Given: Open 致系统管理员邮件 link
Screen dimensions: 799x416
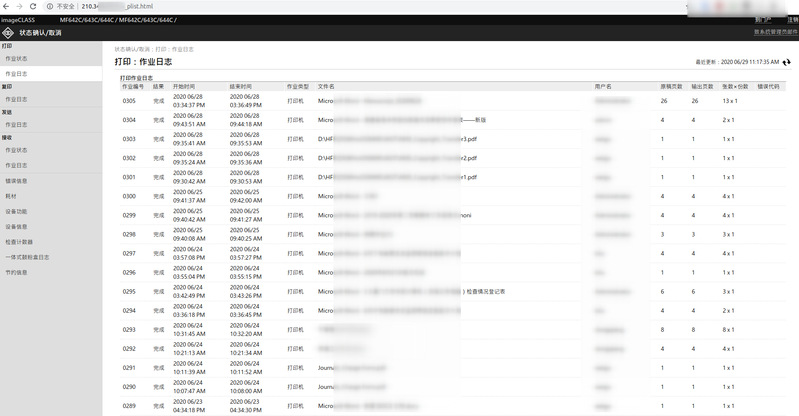Looking at the screenshot, I should 775,32.
